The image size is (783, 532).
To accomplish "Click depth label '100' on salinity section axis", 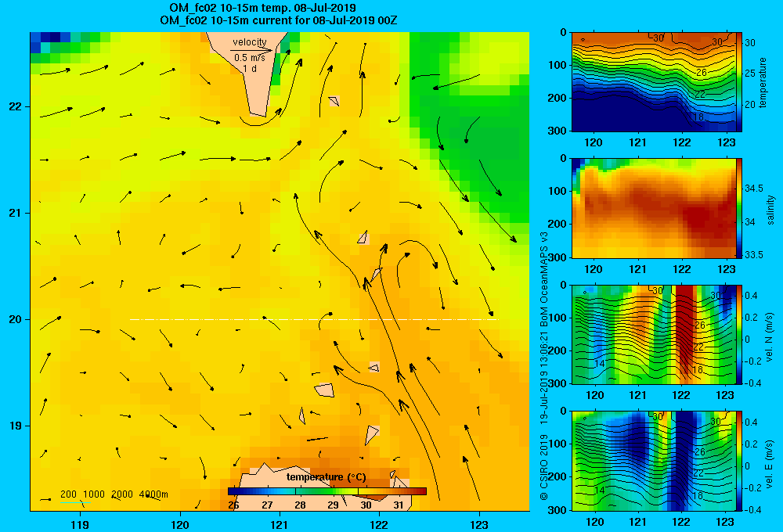I will click(x=559, y=191).
